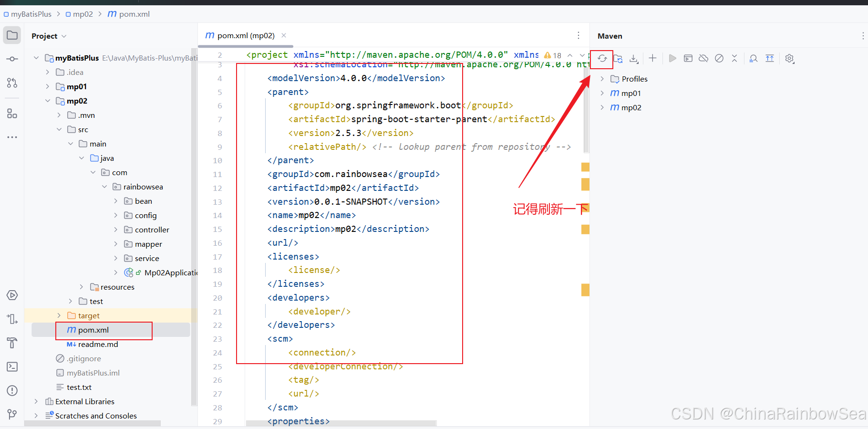The image size is (868, 429).
Task: Click mp02 breadcrumb in navigation bar
Action: [x=80, y=14]
